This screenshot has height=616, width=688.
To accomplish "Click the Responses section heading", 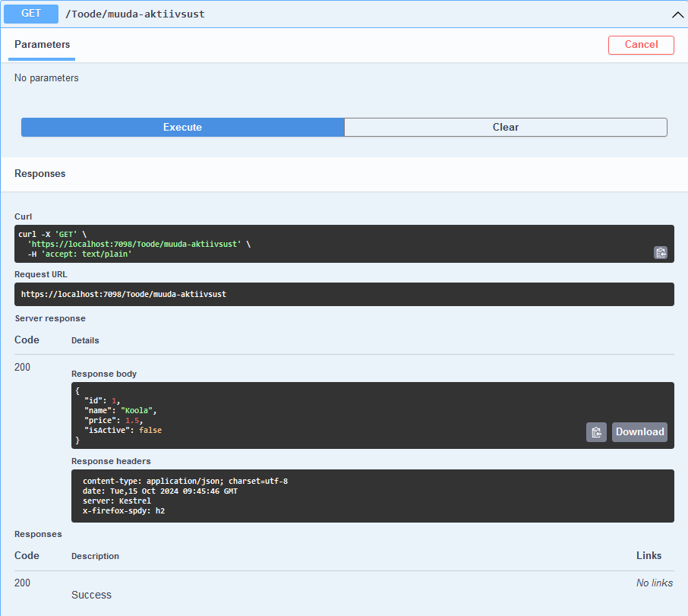I will tap(40, 174).
